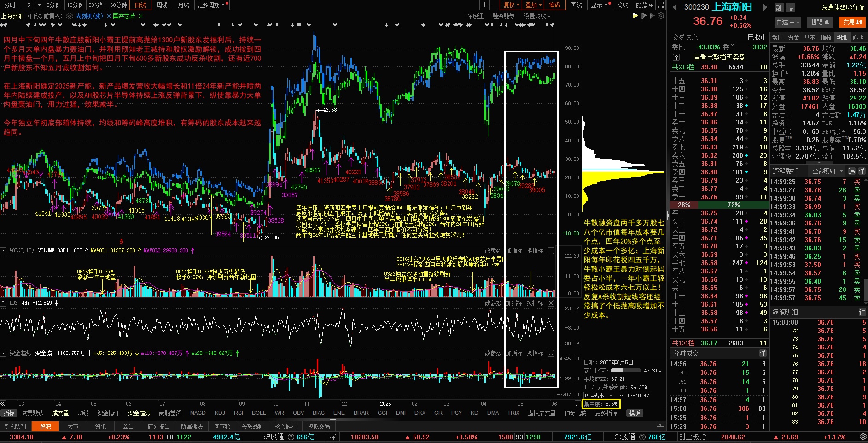Switch to 分时 intraday tab

pos(10,5)
